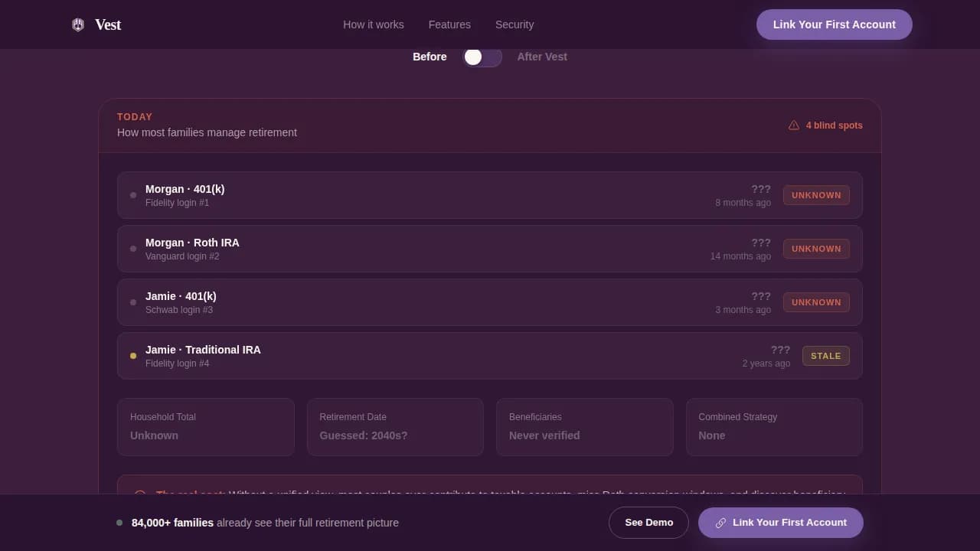
Task: Click the link icon in bottom CTA button
Action: [720, 523]
